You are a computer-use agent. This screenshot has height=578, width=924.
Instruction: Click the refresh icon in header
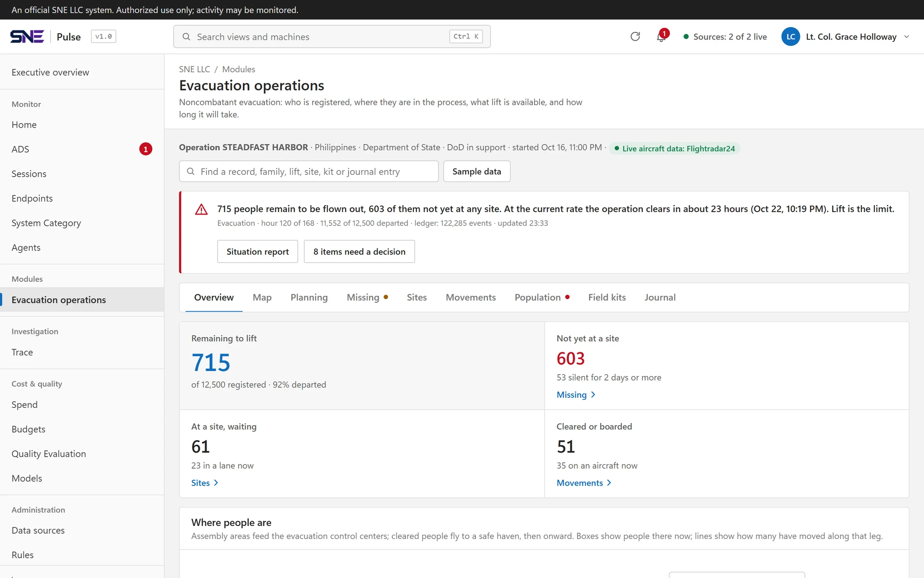tap(635, 37)
